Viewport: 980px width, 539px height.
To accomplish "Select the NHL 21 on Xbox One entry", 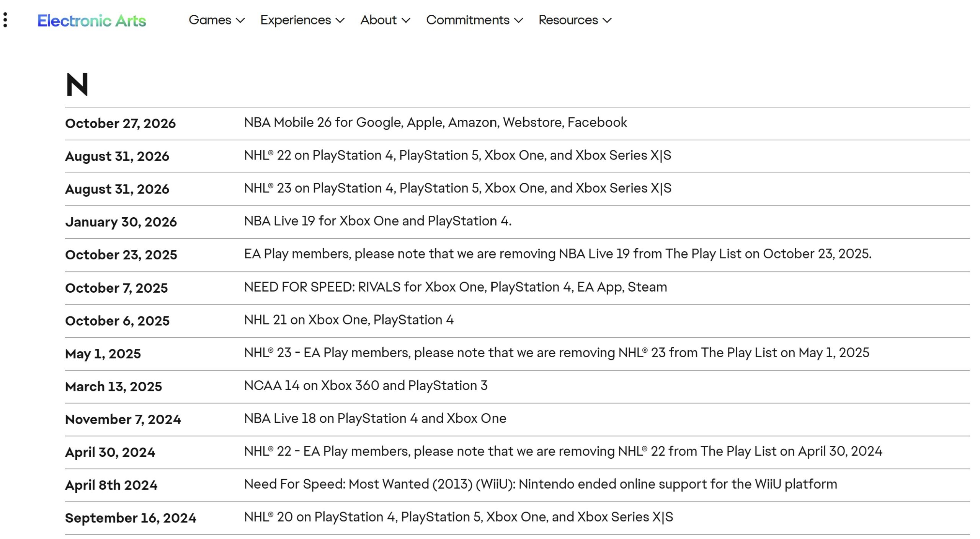I will tap(349, 320).
